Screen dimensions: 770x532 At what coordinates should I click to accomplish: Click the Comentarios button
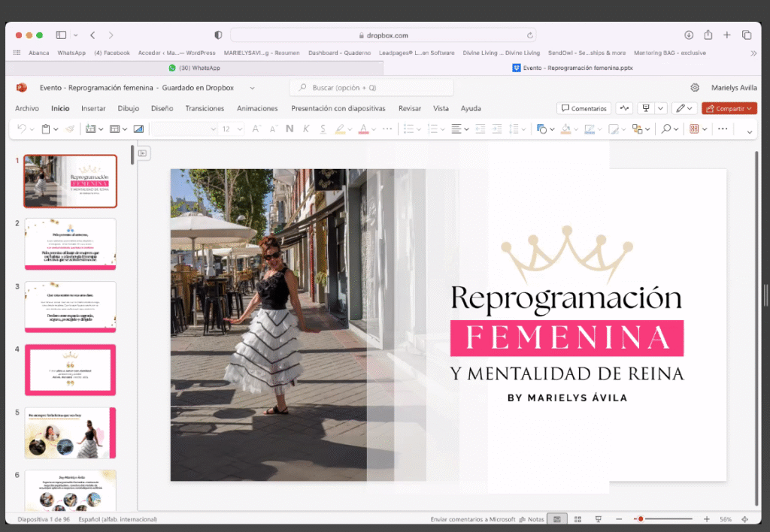[584, 108]
